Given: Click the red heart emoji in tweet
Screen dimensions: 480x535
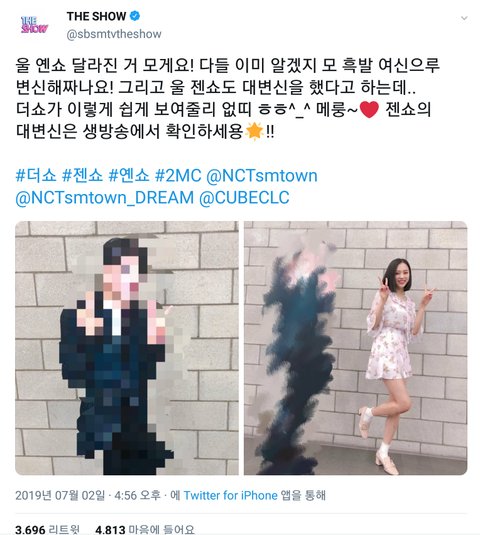Looking at the screenshot, I should [369, 110].
